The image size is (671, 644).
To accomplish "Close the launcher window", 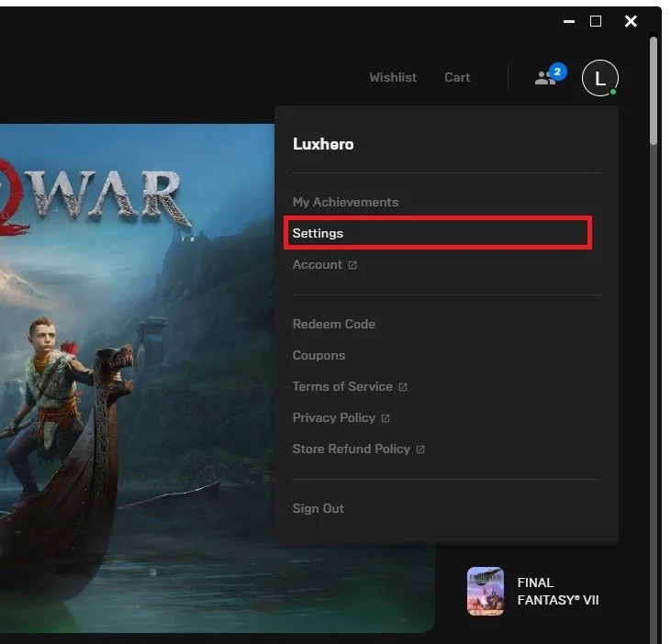I will pyautogui.click(x=631, y=21).
